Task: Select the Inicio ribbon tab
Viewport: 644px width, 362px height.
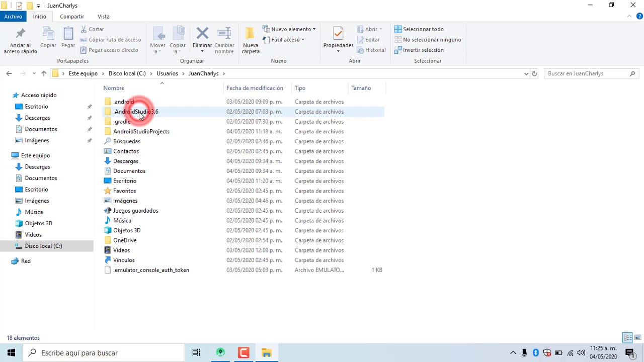Action: (x=40, y=17)
